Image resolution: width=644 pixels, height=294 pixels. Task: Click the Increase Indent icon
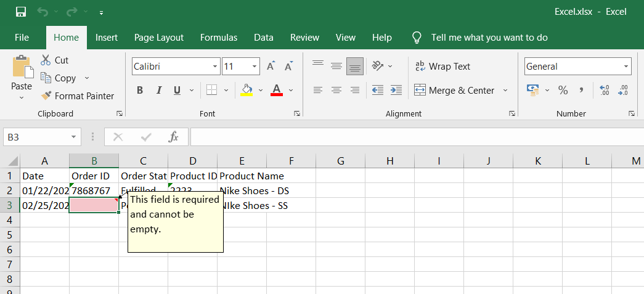click(x=396, y=90)
